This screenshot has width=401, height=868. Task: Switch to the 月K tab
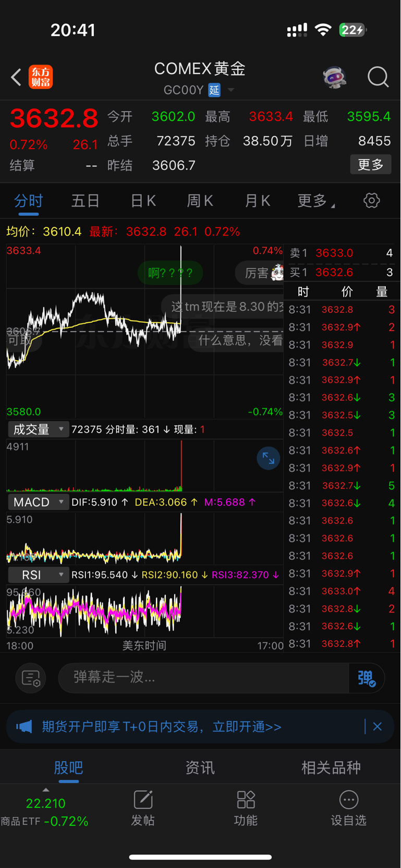[258, 201]
